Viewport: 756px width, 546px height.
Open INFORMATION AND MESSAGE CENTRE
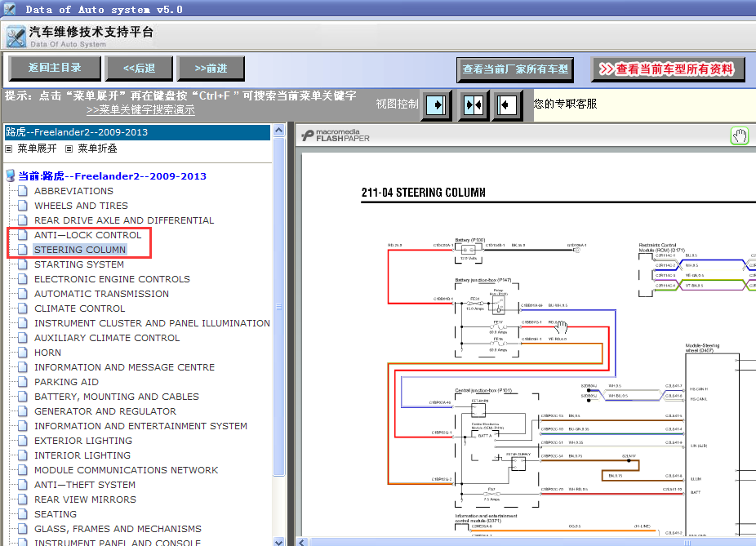[x=124, y=367]
